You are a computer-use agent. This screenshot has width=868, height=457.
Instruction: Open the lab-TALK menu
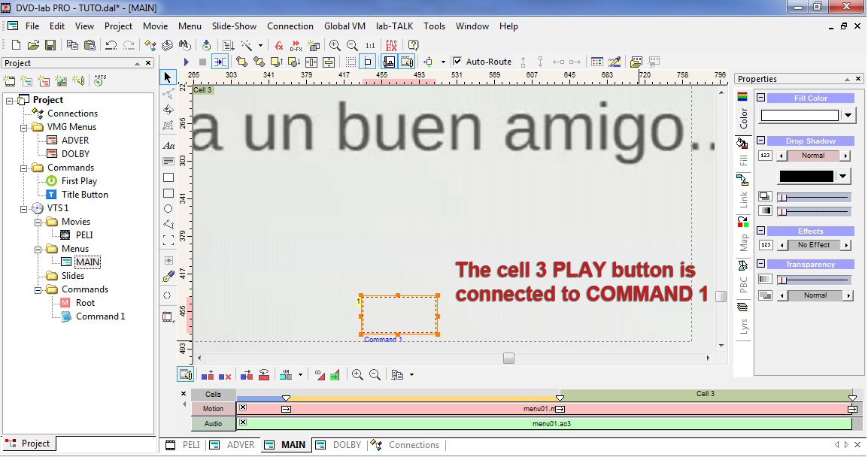pos(395,26)
